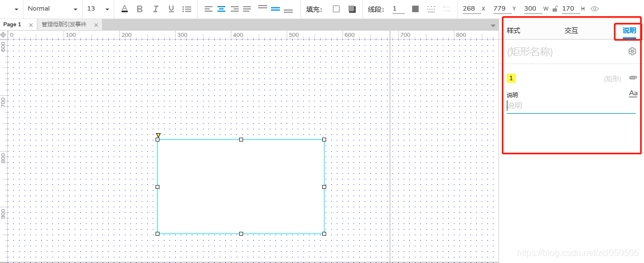Toggle bulleted list formatting
The image size is (644, 263).
[x=187, y=8]
